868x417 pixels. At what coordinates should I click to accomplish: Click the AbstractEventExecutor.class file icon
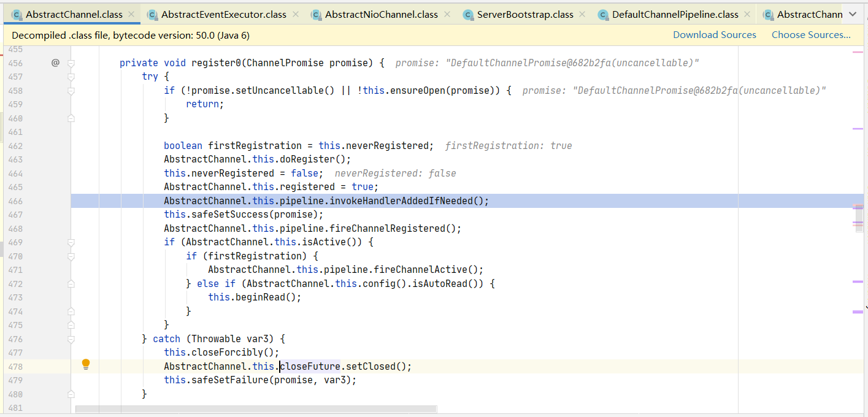(x=152, y=14)
